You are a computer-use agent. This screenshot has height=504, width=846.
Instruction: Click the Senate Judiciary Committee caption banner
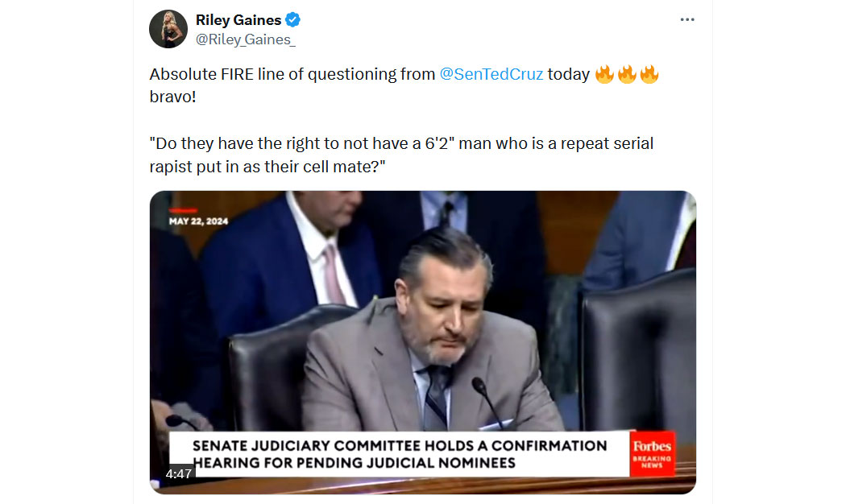tap(400, 454)
